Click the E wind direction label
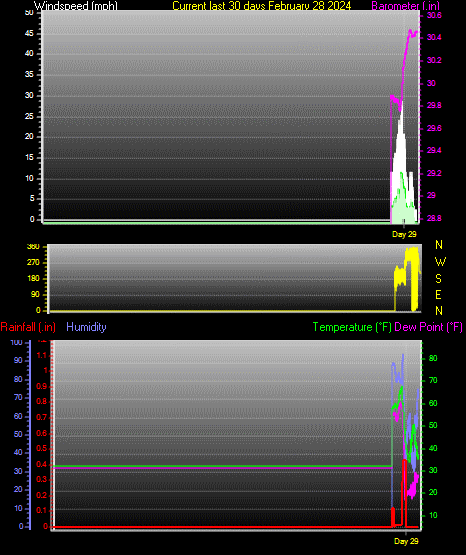The height and width of the screenshot is (555, 466). [x=438, y=295]
